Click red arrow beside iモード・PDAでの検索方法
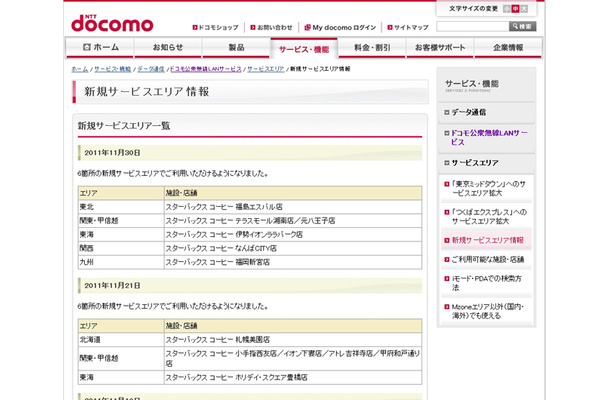 point(447,279)
